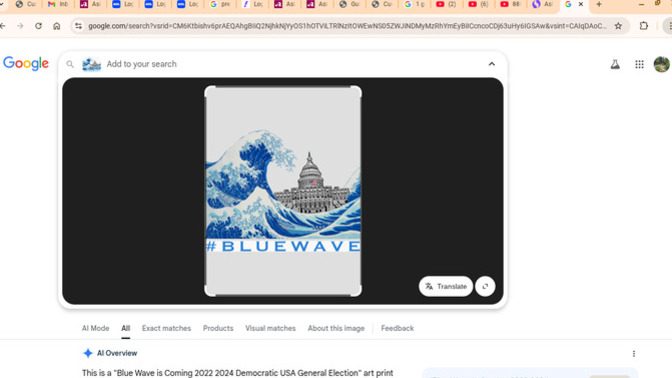Click the AI Overview sparkle icon
Screen dimensions: 672x378
click(x=88, y=353)
